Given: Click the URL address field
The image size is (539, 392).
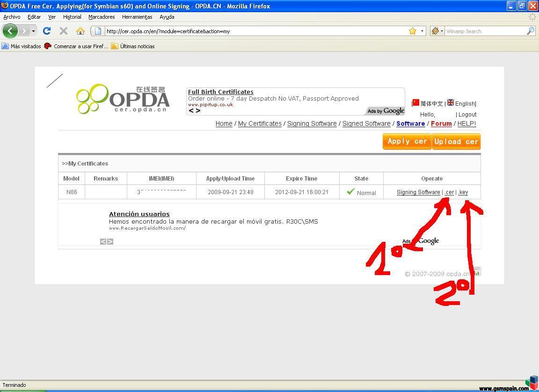Looking at the screenshot, I should [x=256, y=31].
